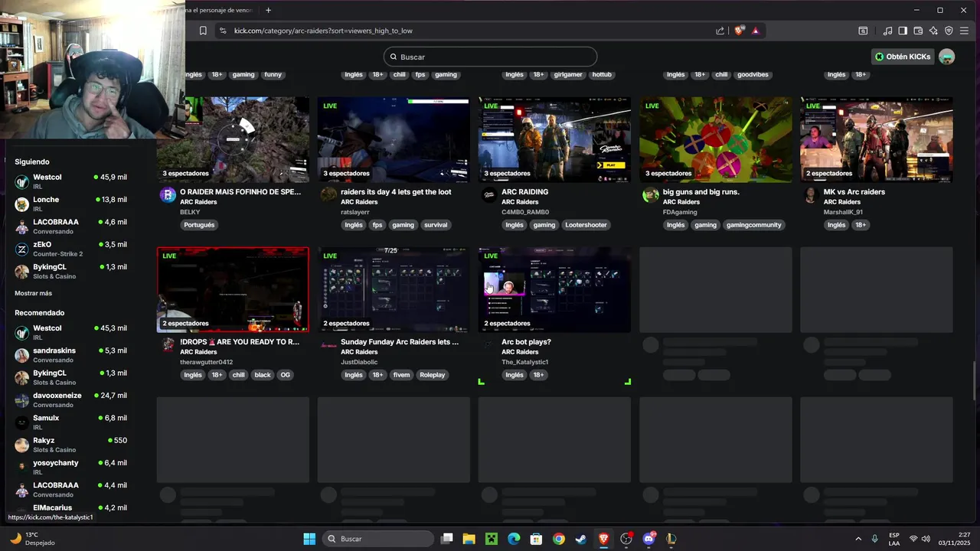Open Arc bot plays? stream thumbnail
The height and width of the screenshot is (551, 980).
pyautogui.click(x=554, y=289)
